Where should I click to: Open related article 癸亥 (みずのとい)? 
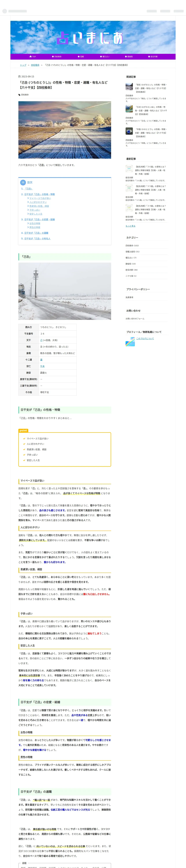click(151, 88)
